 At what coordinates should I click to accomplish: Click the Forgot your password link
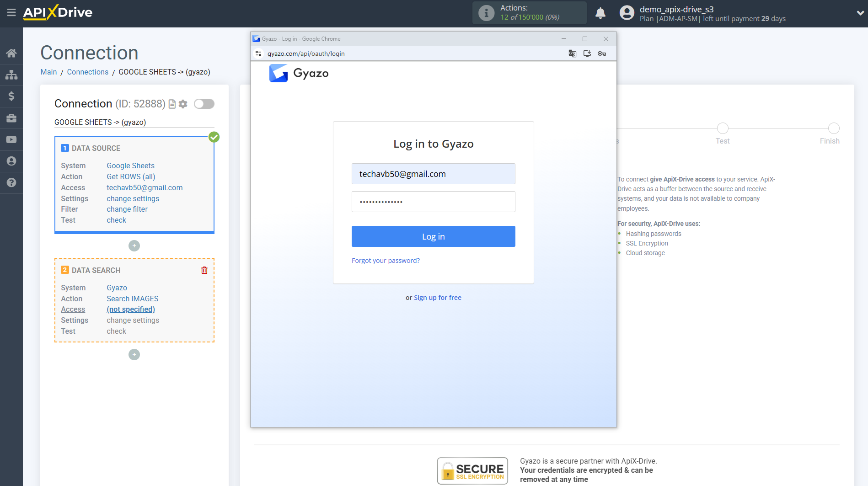(x=386, y=260)
